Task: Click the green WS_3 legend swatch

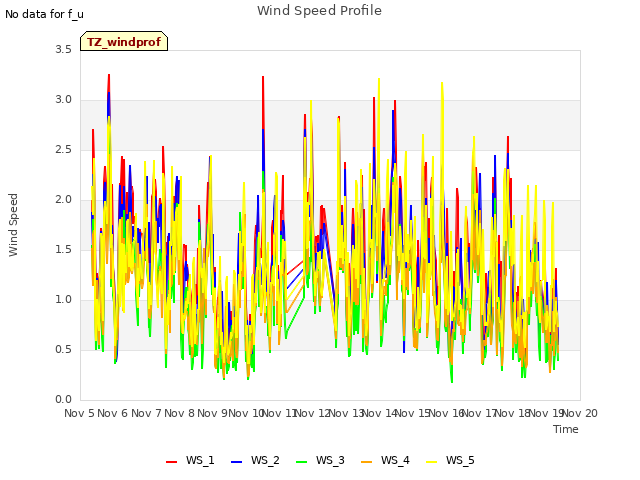Action: tap(301, 462)
